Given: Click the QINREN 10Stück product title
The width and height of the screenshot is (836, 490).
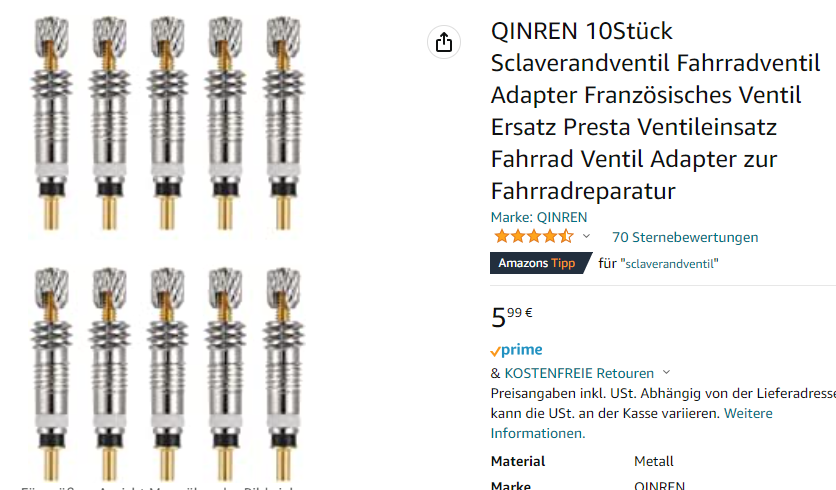Looking at the screenshot, I should tap(655, 111).
